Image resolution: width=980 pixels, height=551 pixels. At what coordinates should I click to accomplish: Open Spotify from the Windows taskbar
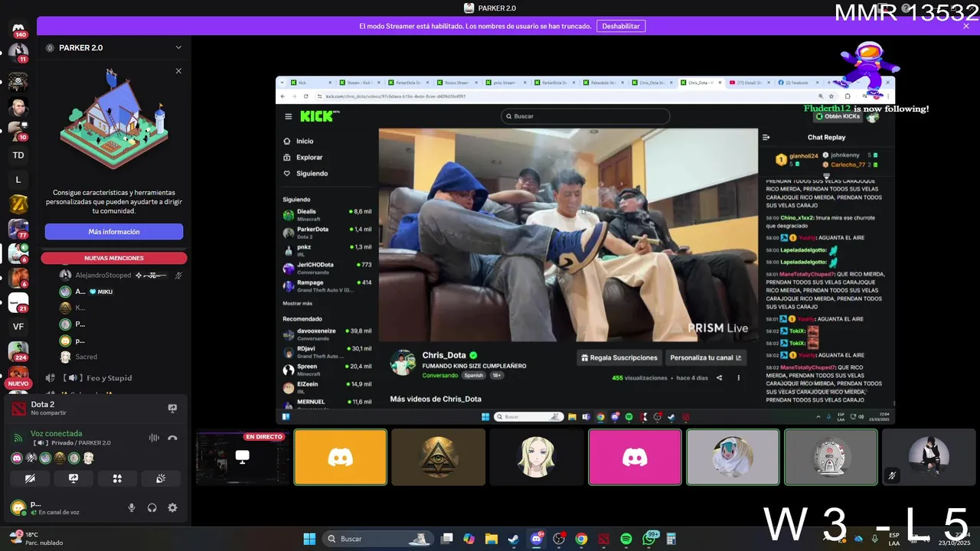(626, 539)
